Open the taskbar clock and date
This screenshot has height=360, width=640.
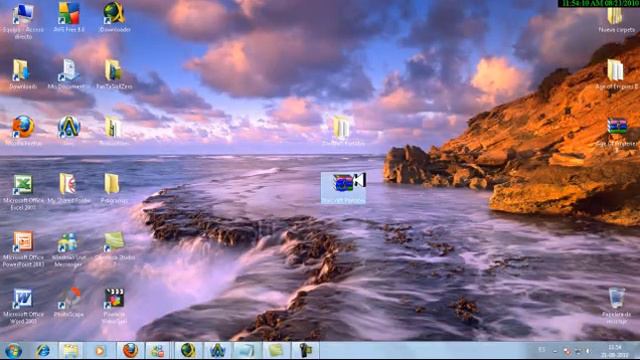615,351
